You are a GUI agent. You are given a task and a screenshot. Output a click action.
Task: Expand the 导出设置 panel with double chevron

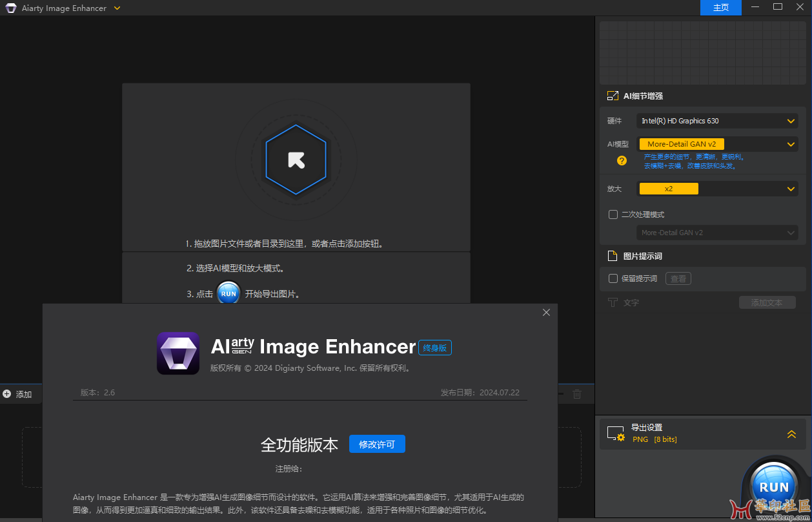(791, 434)
